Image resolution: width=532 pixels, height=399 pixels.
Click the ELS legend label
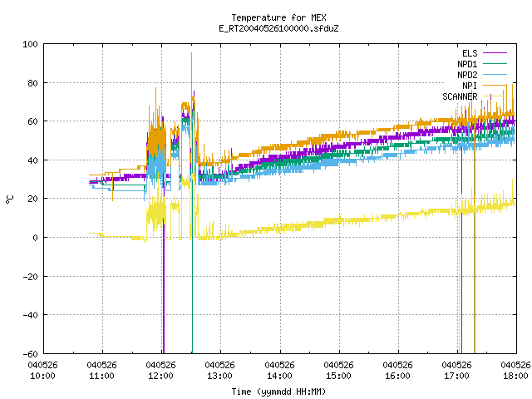[470, 53]
